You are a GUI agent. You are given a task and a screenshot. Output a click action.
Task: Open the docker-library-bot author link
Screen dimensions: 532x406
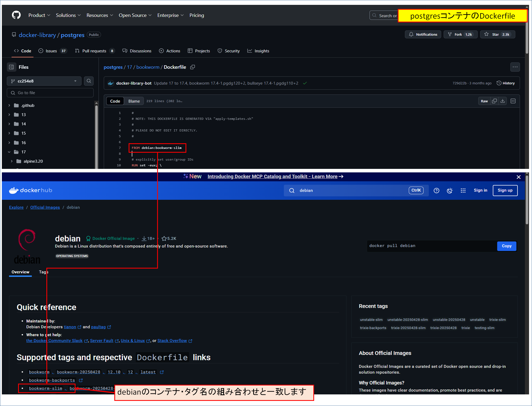point(134,83)
